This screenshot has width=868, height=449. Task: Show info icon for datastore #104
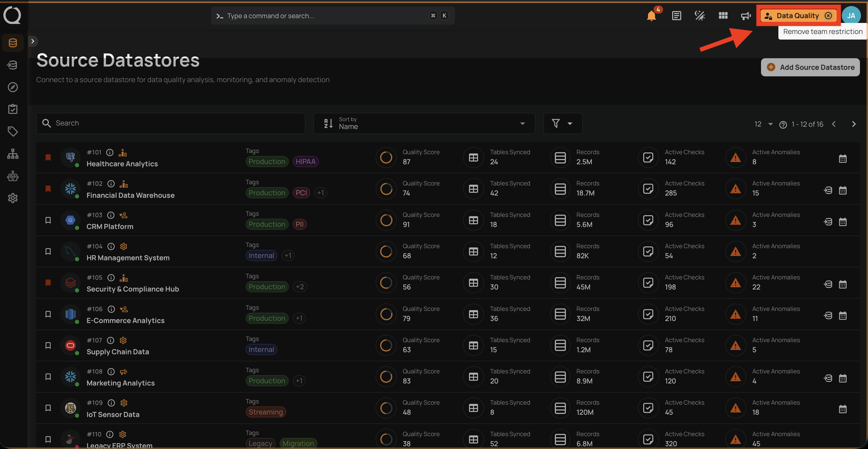pyautogui.click(x=111, y=247)
